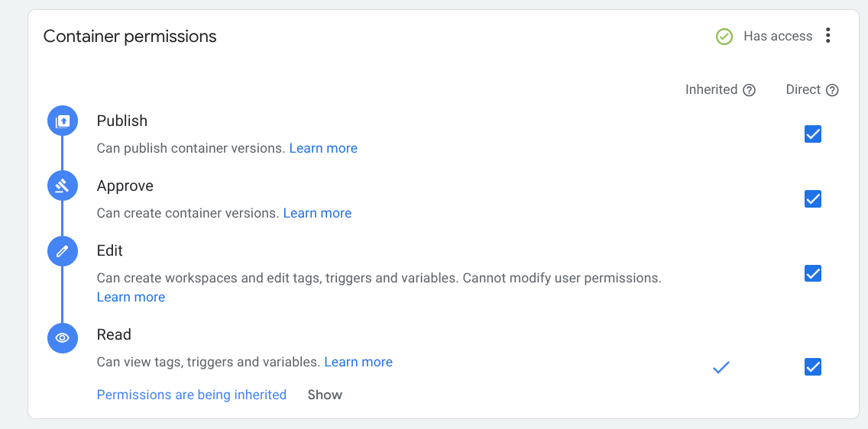
Task: Click the Container permissions heading
Action: coord(130,37)
